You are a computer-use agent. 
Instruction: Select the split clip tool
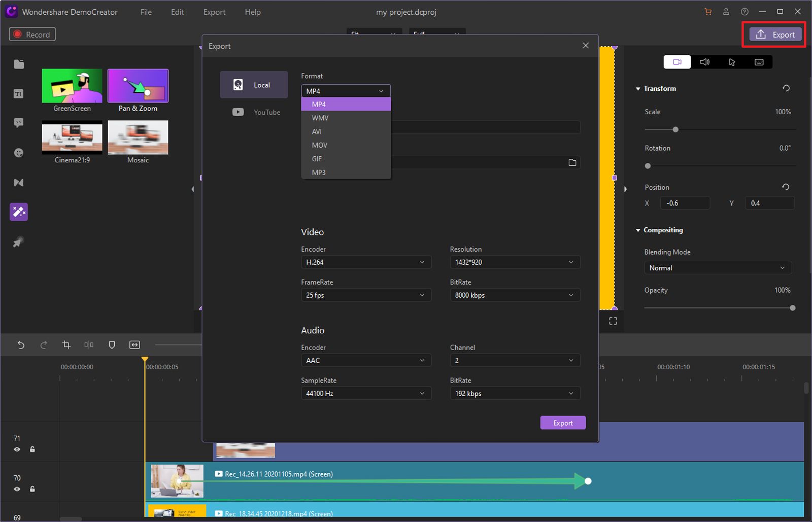coord(88,344)
